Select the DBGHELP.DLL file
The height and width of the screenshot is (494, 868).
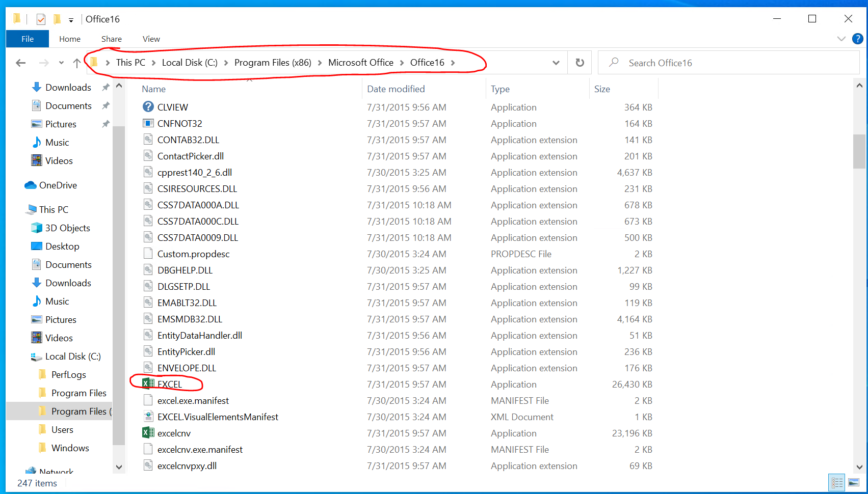pos(185,270)
